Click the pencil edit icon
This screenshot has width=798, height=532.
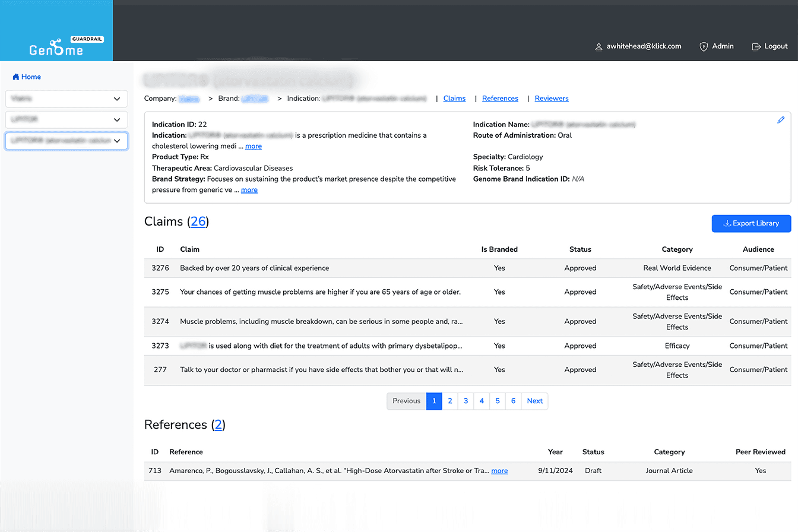tap(781, 121)
